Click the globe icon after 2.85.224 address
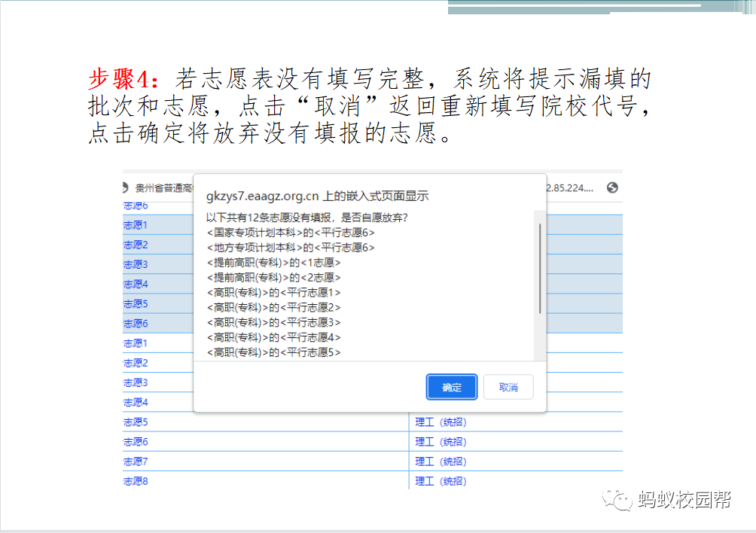 tap(612, 187)
